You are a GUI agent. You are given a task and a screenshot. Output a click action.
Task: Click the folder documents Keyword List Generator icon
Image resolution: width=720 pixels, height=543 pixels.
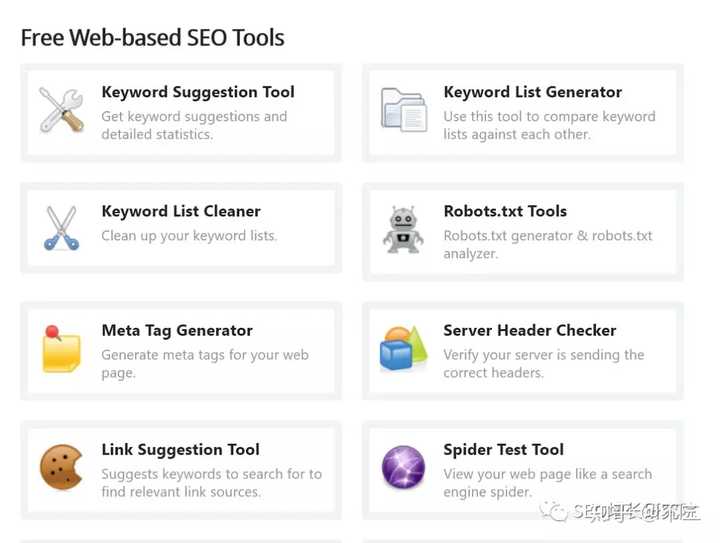[404, 110]
